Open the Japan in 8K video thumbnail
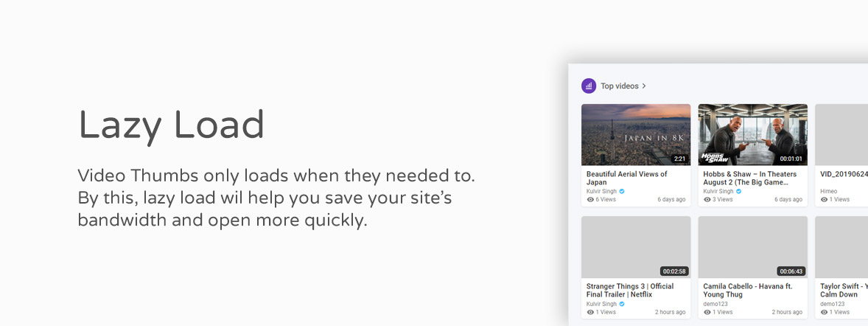 [636, 135]
